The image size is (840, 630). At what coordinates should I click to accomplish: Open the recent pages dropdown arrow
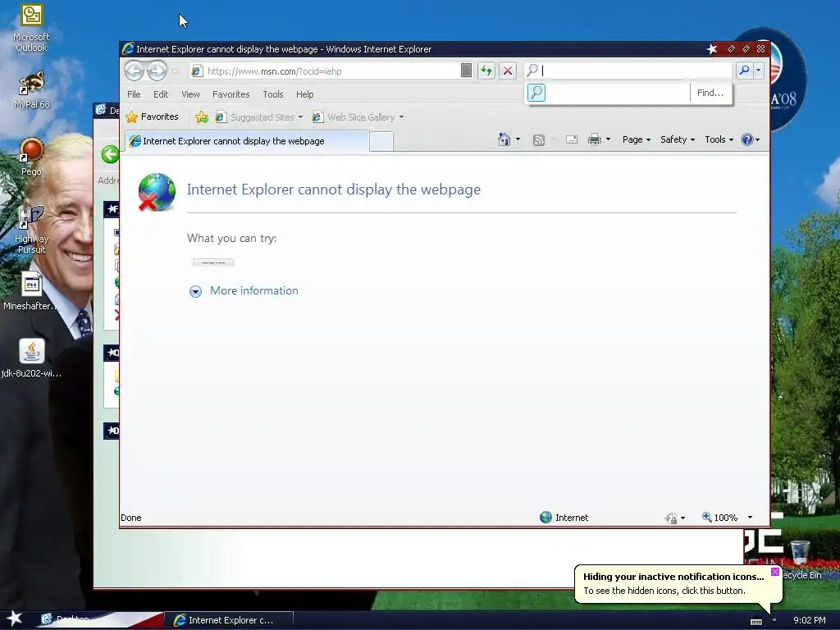176,71
